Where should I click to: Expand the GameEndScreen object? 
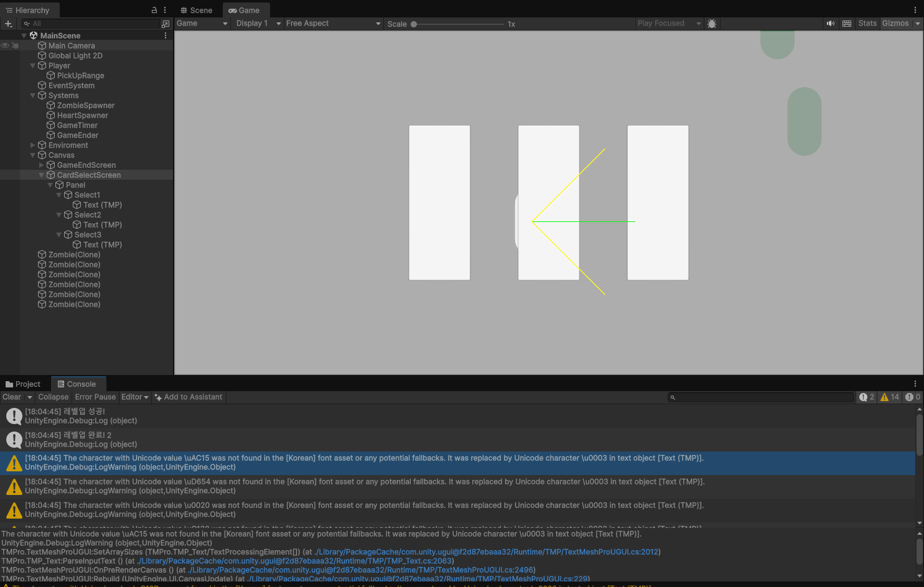click(42, 165)
